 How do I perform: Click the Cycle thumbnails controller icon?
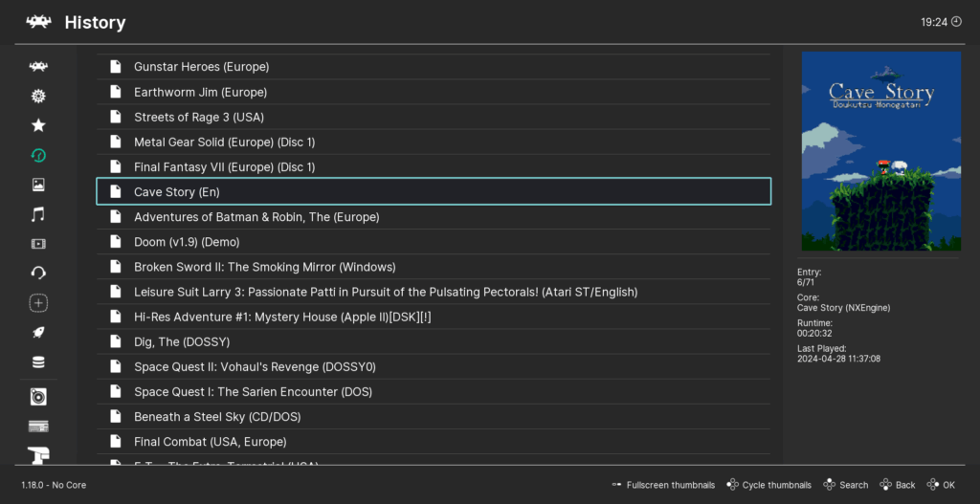click(x=732, y=485)
